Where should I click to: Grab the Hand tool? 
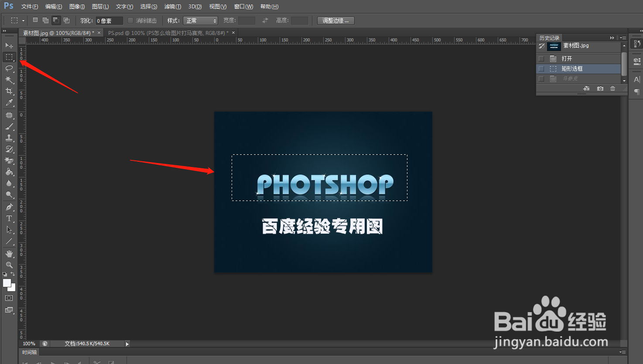9,253
